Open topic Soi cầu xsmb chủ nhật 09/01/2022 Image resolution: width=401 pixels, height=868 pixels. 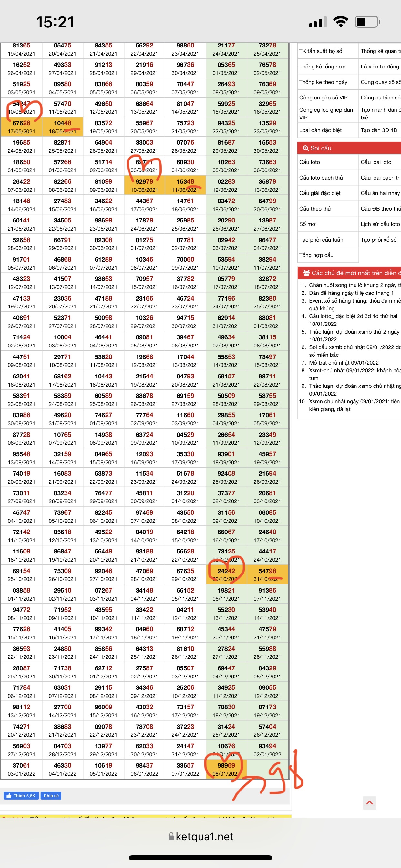click(355, 351)
